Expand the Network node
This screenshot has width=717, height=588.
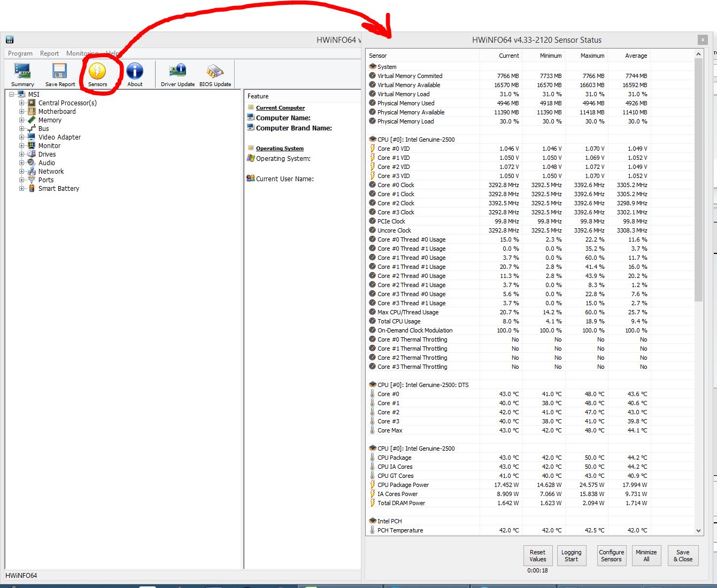[x=22, y=171]
